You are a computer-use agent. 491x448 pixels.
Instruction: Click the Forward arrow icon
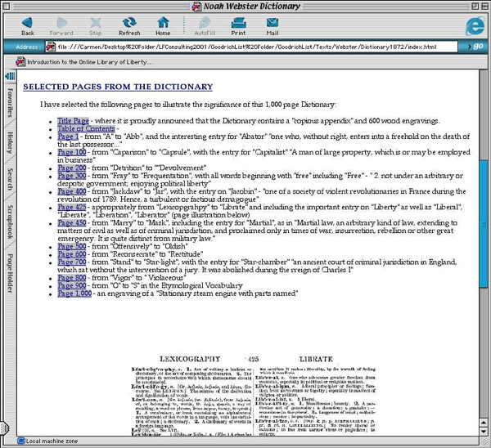click(x=61, y=23)
